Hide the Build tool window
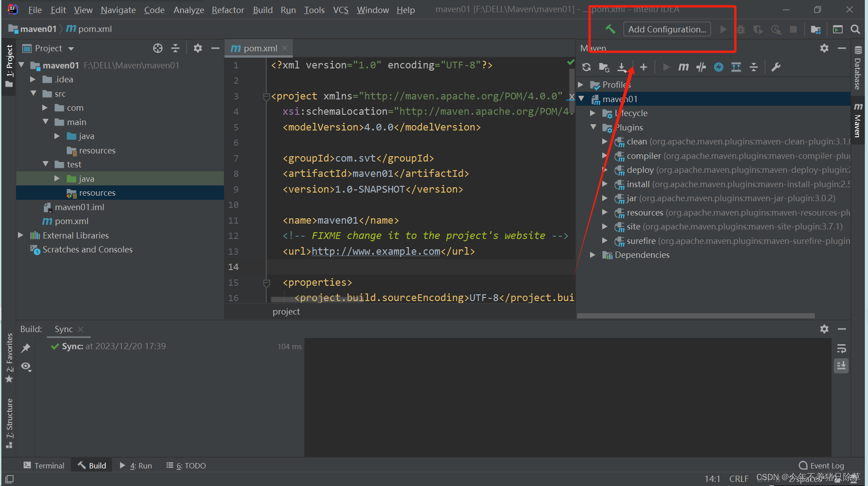Image resolution: width=868 pixels, height=486 pixels. 842,329
